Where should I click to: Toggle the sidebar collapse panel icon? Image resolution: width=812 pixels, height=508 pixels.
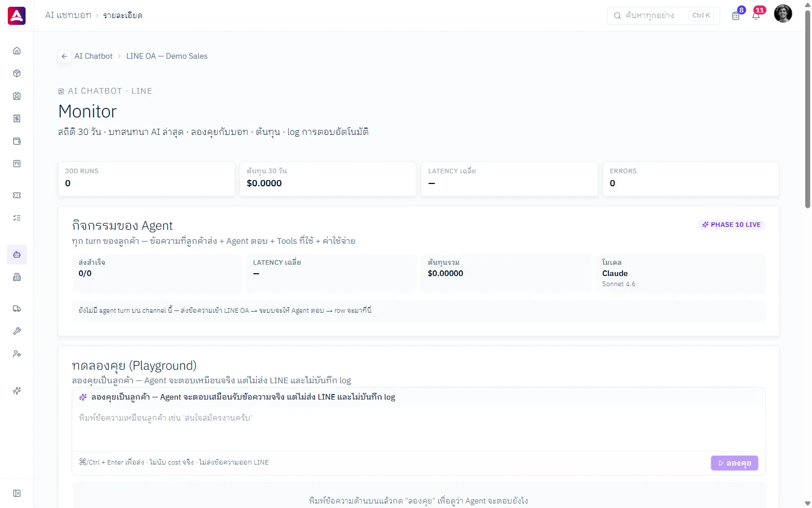coord(17,493)
